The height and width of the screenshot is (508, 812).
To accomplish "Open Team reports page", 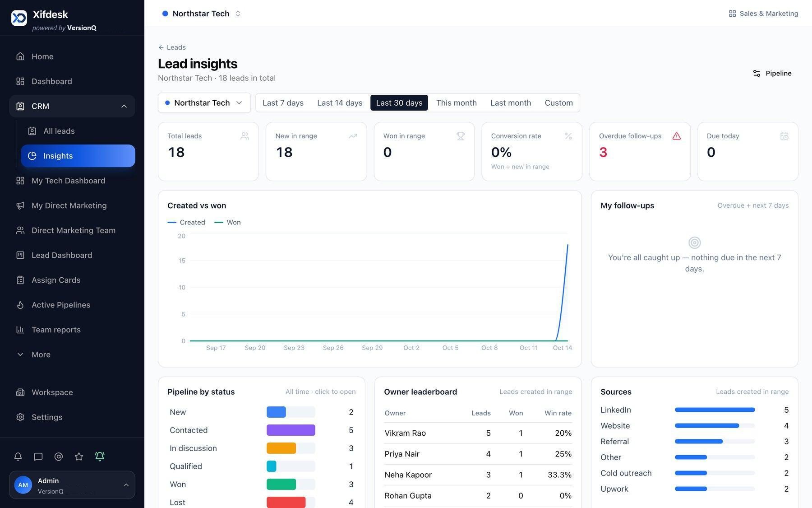I will click(x=72, y=330).
